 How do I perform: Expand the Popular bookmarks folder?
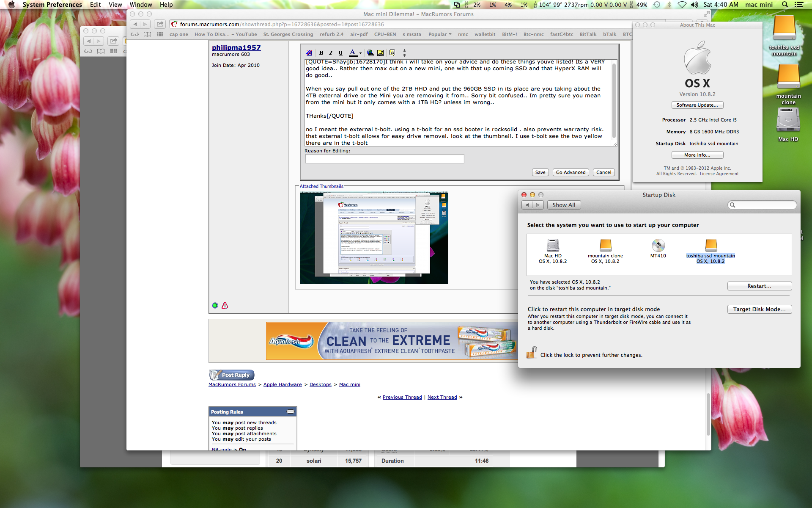[x=440, y=34]
